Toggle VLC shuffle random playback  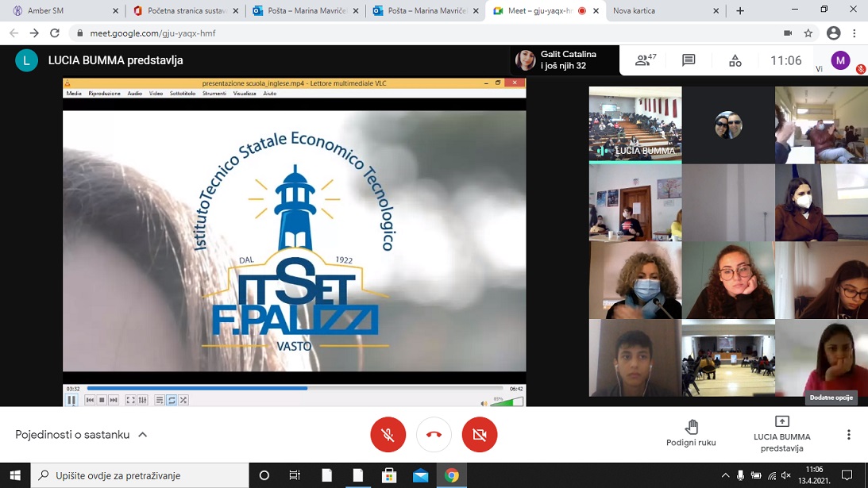[183, 400]
